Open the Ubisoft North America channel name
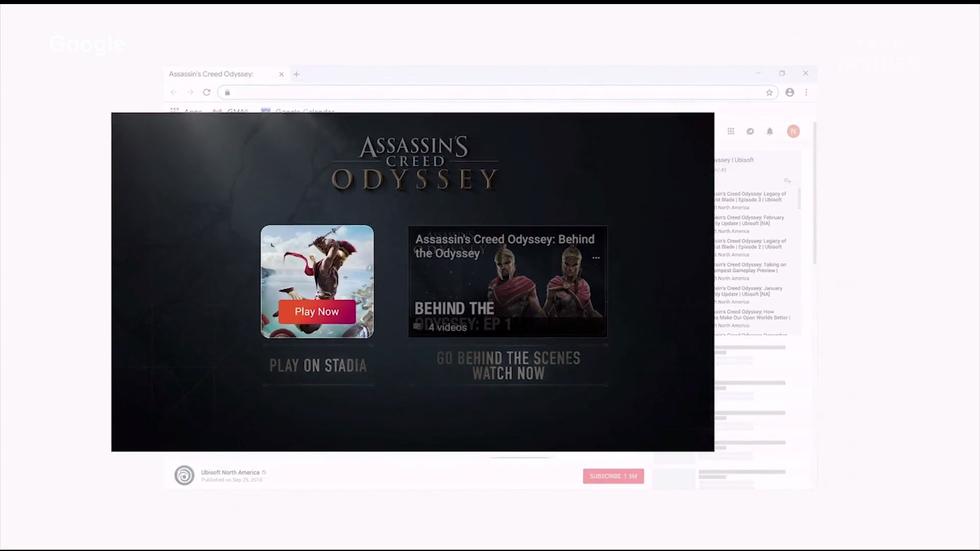Viewport: 980px width, 551px height. 230,472
